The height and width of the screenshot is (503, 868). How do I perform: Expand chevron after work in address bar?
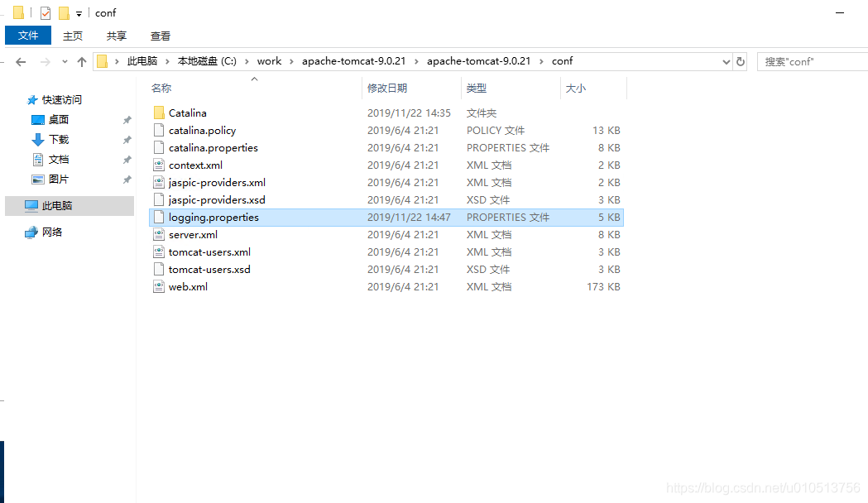tap(291, 61)
